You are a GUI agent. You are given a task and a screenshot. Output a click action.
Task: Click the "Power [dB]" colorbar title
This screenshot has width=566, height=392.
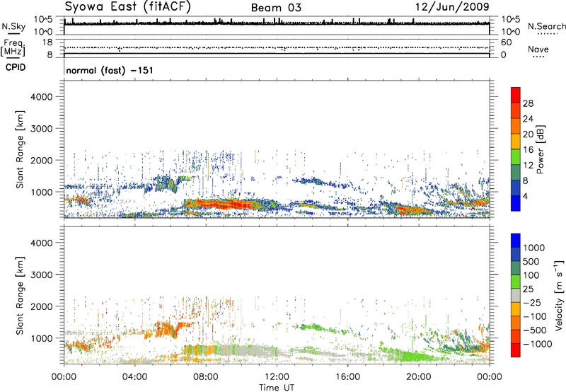[540, 149]
